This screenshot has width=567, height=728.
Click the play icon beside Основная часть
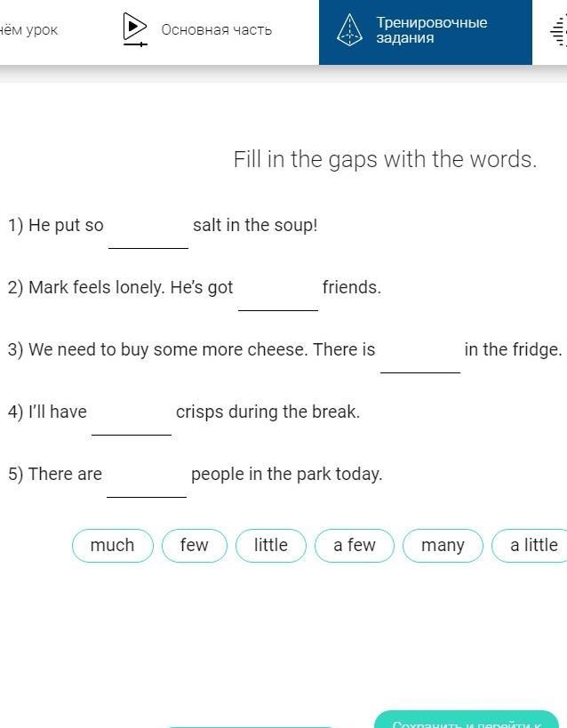(x=135, y=29)
